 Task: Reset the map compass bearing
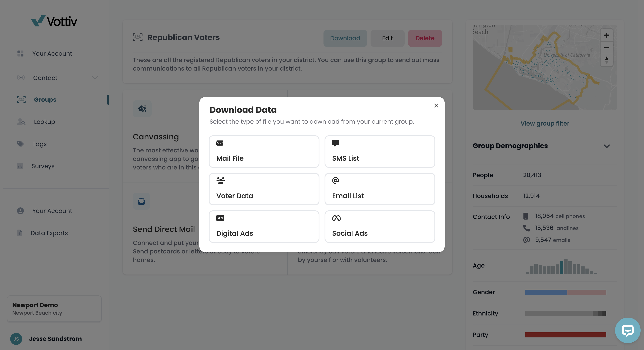click(607, 60)
